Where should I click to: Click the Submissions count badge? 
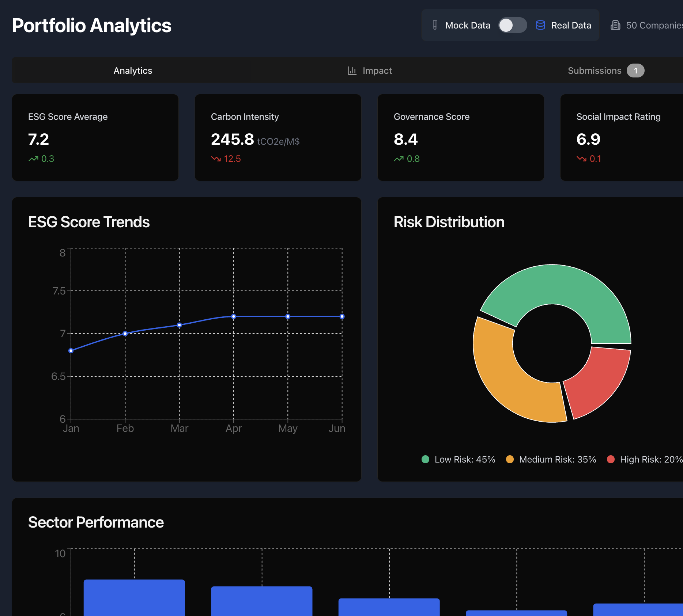click(x=635, y=71)
